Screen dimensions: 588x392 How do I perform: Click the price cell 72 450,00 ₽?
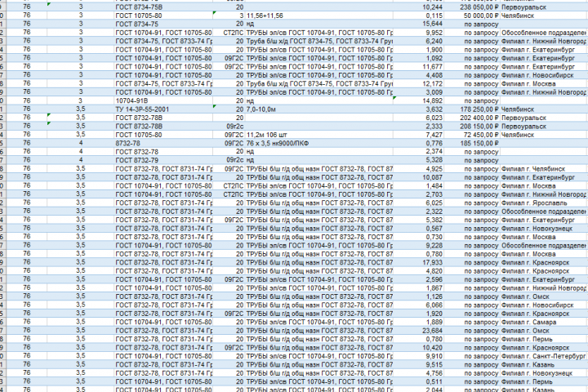pos(472,135)
